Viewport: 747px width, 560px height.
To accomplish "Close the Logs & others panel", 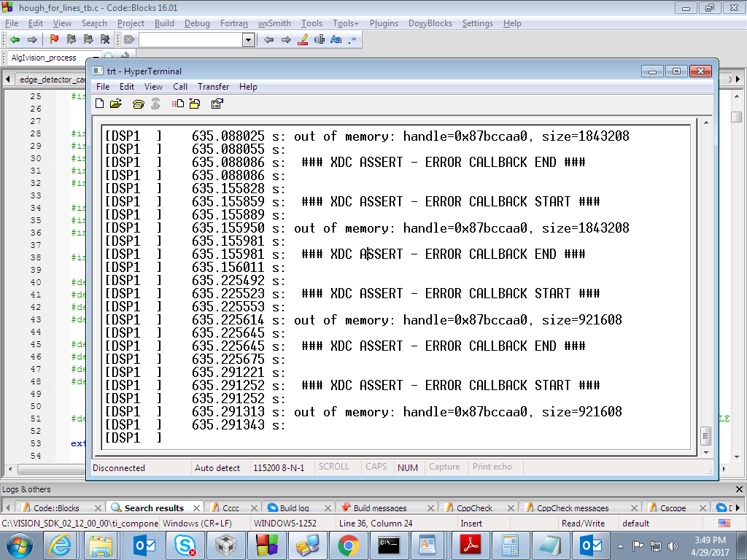I will 739,489.
